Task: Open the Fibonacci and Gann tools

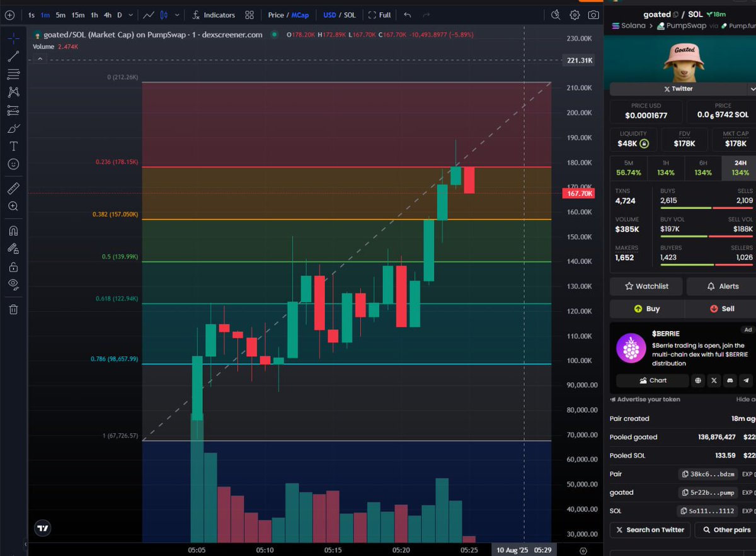Action: pyautogui.click(x=13, y=74)
